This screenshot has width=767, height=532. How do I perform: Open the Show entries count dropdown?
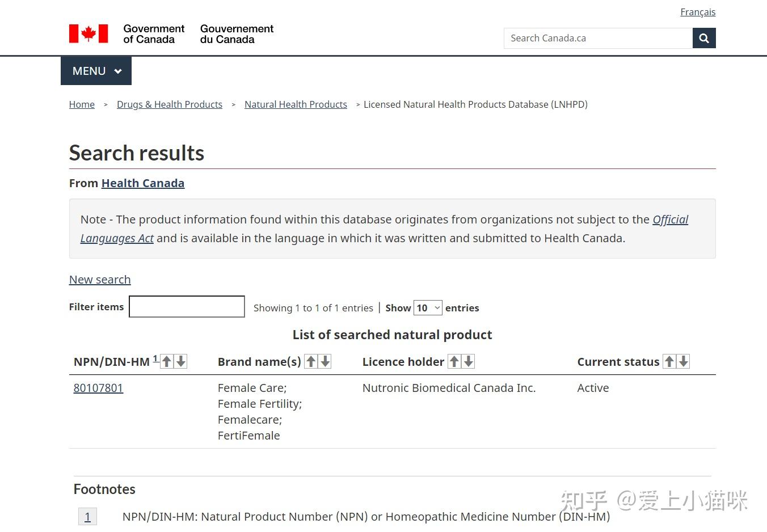click(x=428, y=308)
